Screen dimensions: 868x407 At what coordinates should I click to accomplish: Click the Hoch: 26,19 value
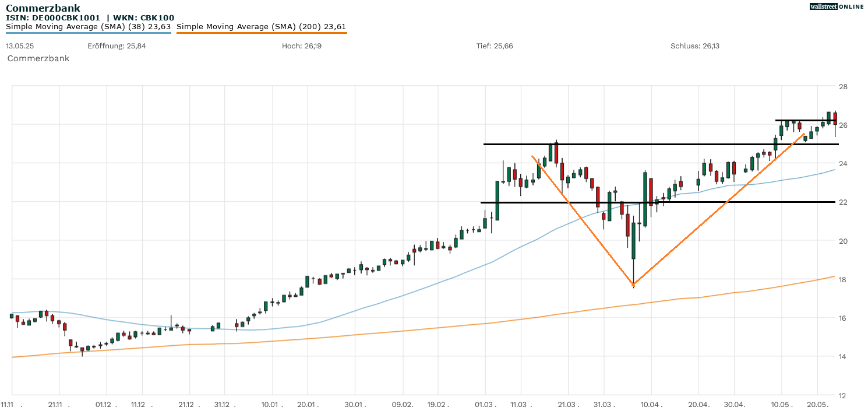pos(302,46)
